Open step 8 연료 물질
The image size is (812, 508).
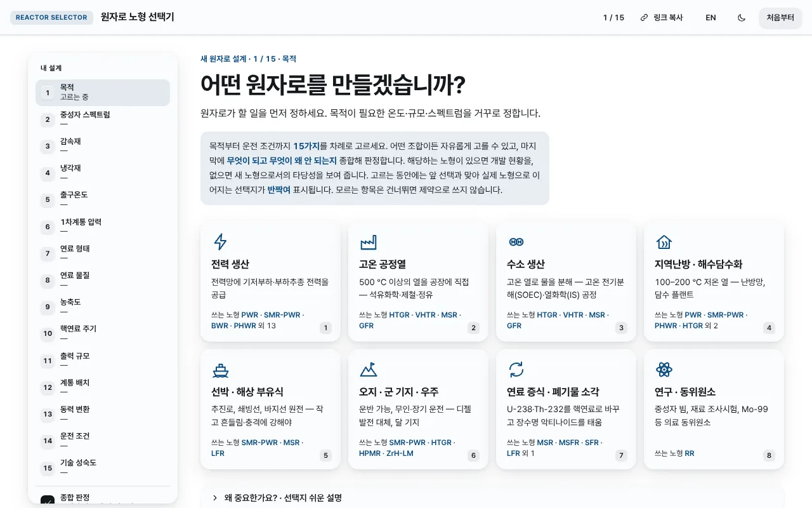point(103,280)
